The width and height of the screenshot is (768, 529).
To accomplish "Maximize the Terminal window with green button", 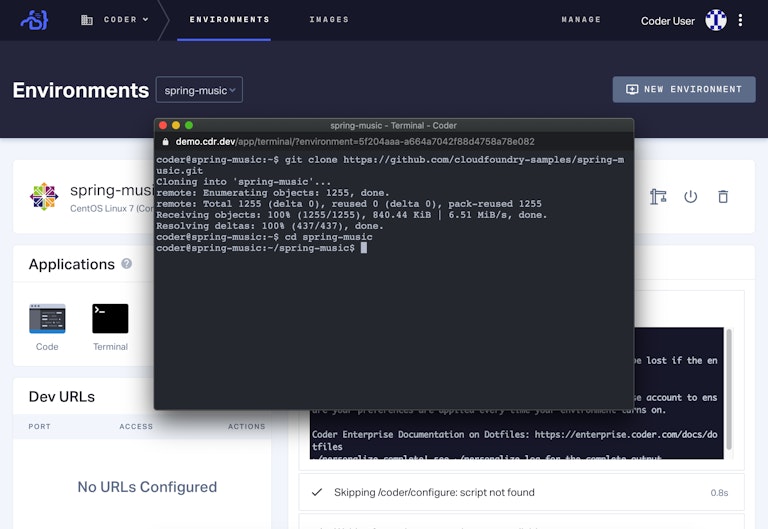I will click(189, 125).
